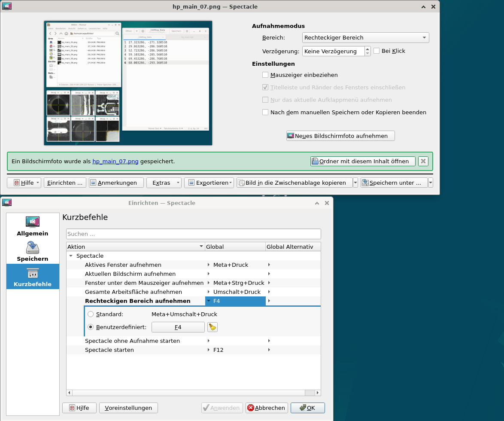Expand clipboard copy options arrow
The width and height of the screenshot is (504, 421).
(355, 183)
